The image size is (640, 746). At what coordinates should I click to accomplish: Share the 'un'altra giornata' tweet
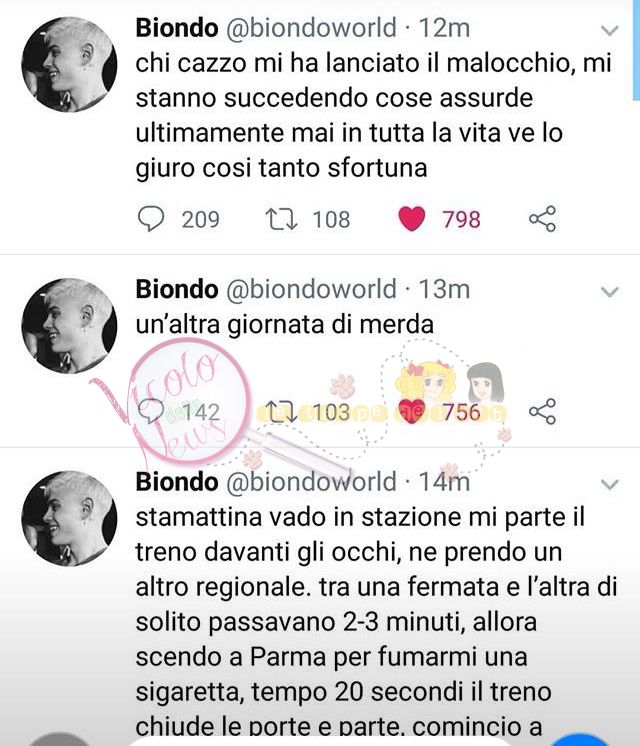click(542, 412)
